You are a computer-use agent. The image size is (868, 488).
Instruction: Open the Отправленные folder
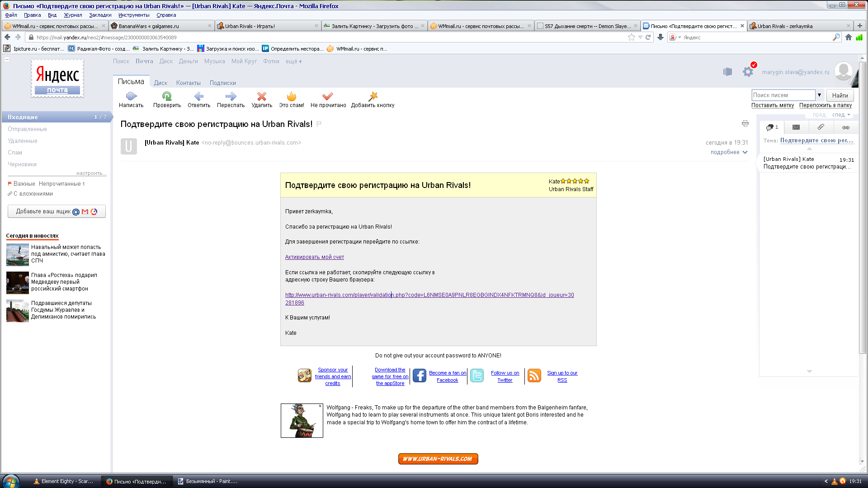click(x=27, y=129)
